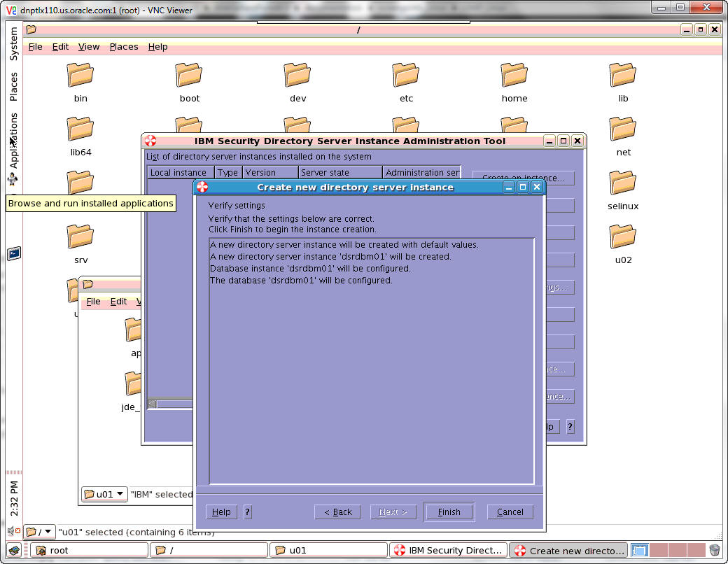Select the lib folder icon

click(x=623, y=75)
